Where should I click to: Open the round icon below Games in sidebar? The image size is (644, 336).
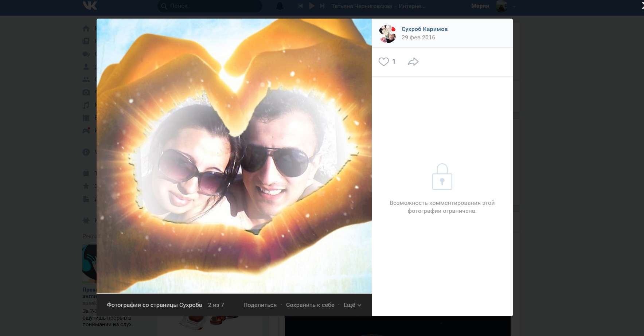86,152
